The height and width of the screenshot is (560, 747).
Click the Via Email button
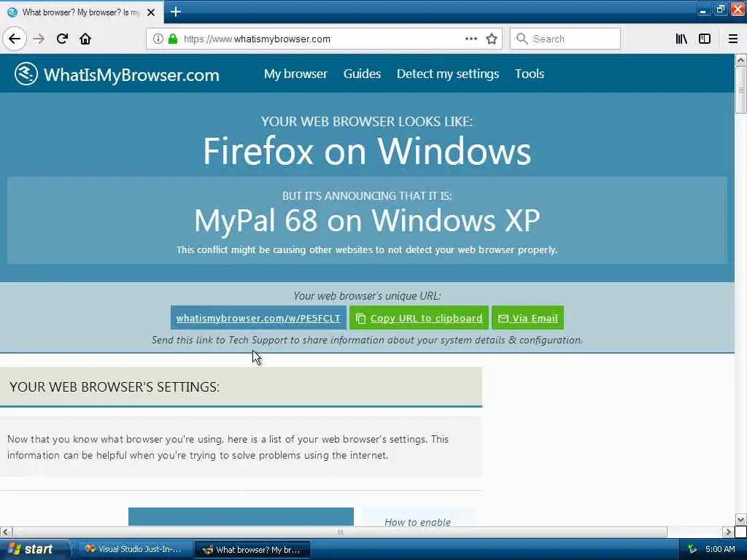point(527,318)
